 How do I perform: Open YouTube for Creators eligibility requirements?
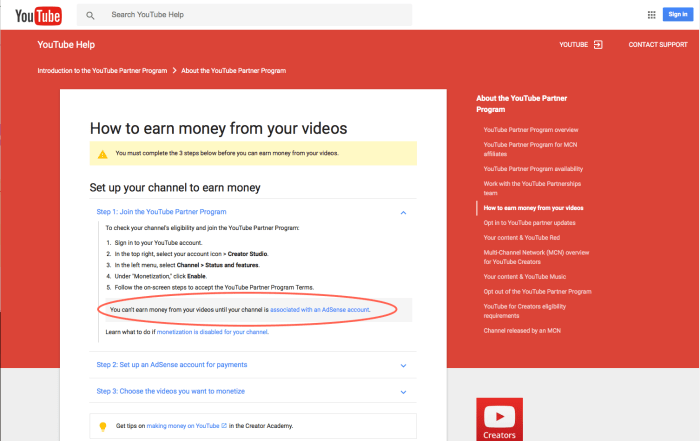525,311
